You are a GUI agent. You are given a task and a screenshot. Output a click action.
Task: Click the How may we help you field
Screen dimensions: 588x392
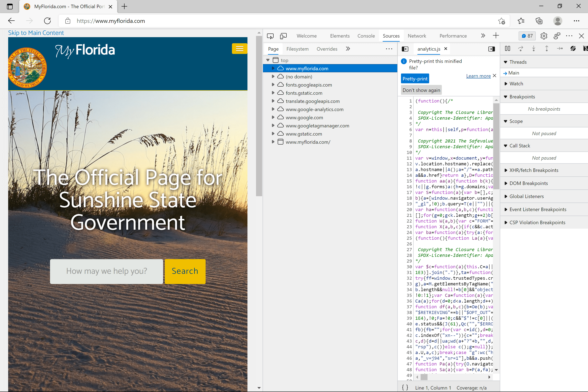107,271
